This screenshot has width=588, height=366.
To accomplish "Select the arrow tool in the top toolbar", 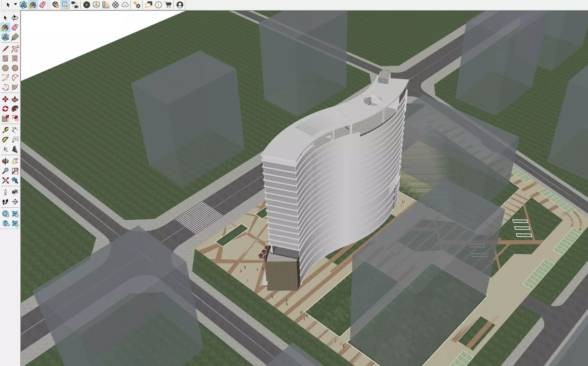I will pos(8,5).
